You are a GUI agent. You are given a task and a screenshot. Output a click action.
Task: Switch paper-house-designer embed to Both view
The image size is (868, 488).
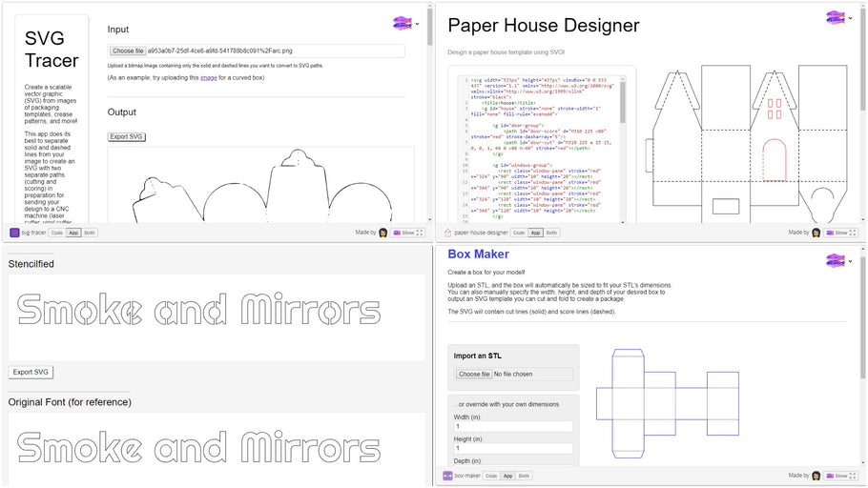pyautogui.click(x=552, y=233)
